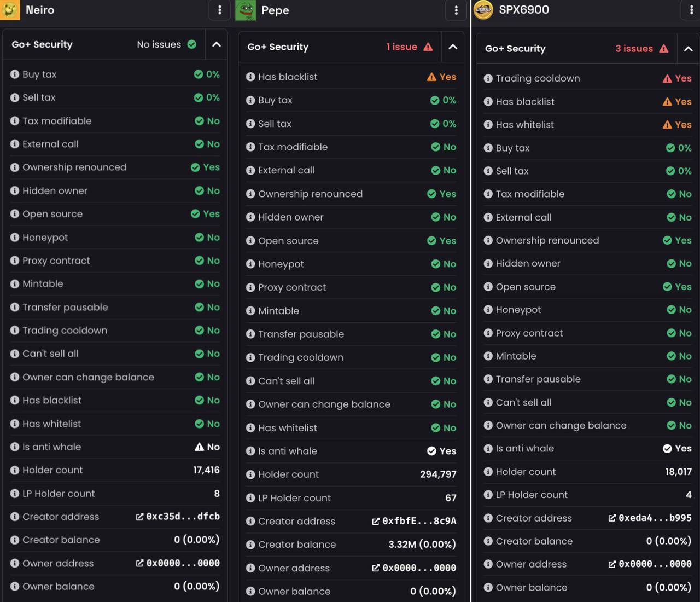Click the Pepe 1 issue warning icon
This screenshot has height=602, width=700.
click(x=428, y=47)
